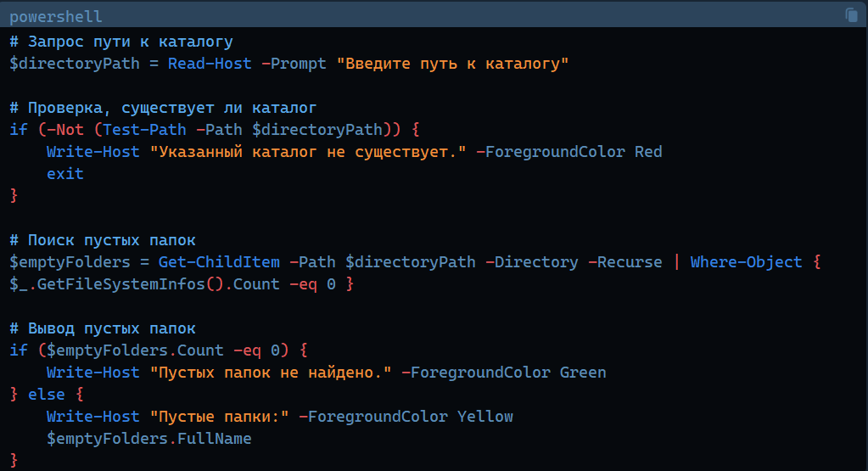Click the '$emptyFolders.FullName' line
Viewport: 868px width, 471px height.
pos(149,439)
